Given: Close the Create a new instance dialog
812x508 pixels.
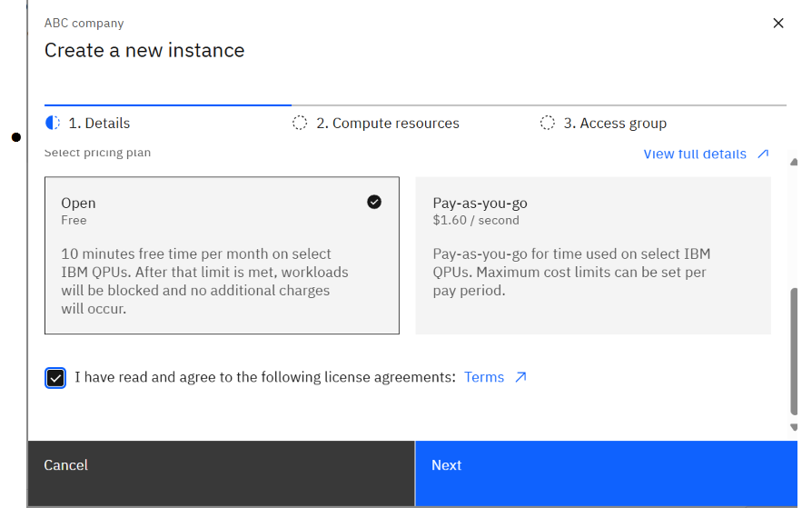Looking at the screenshot, I should 777,24.
